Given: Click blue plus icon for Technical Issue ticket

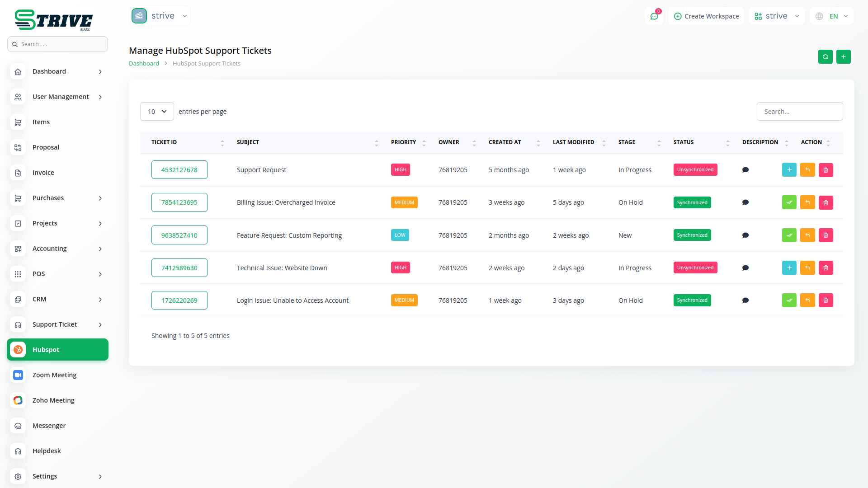Looking at the screenshot, I should [789, 267].
